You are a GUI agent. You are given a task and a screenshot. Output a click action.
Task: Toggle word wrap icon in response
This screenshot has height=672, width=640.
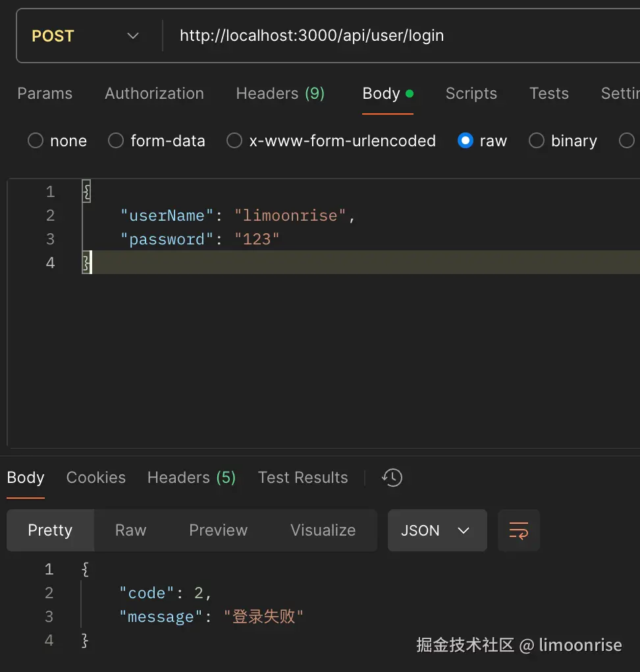tap(519, 530)
